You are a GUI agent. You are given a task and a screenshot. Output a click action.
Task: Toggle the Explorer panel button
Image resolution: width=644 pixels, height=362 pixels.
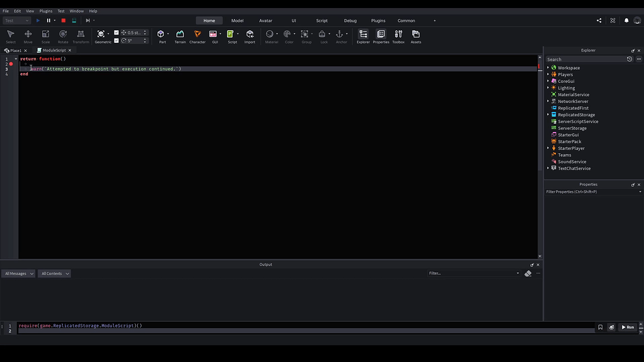363,36
